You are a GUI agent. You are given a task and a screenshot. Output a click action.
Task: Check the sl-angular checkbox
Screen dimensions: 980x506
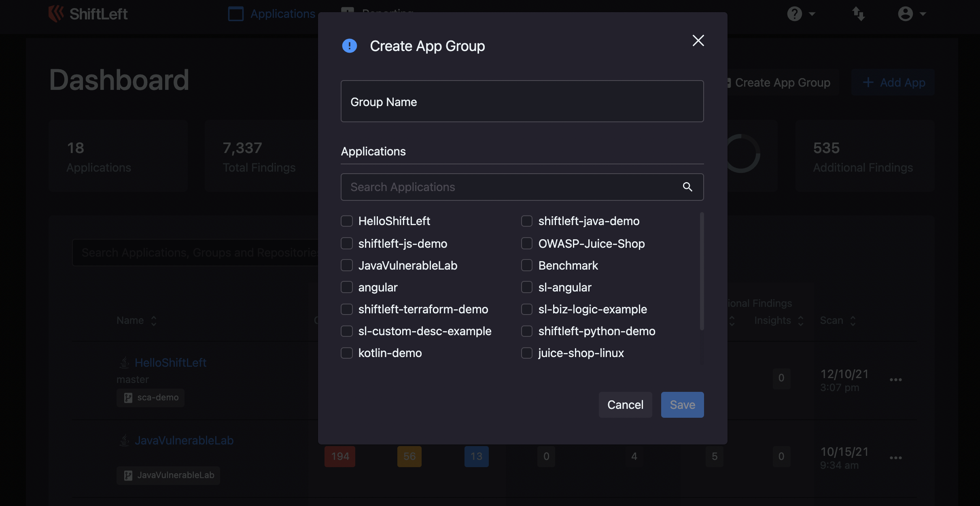(526, 287)
